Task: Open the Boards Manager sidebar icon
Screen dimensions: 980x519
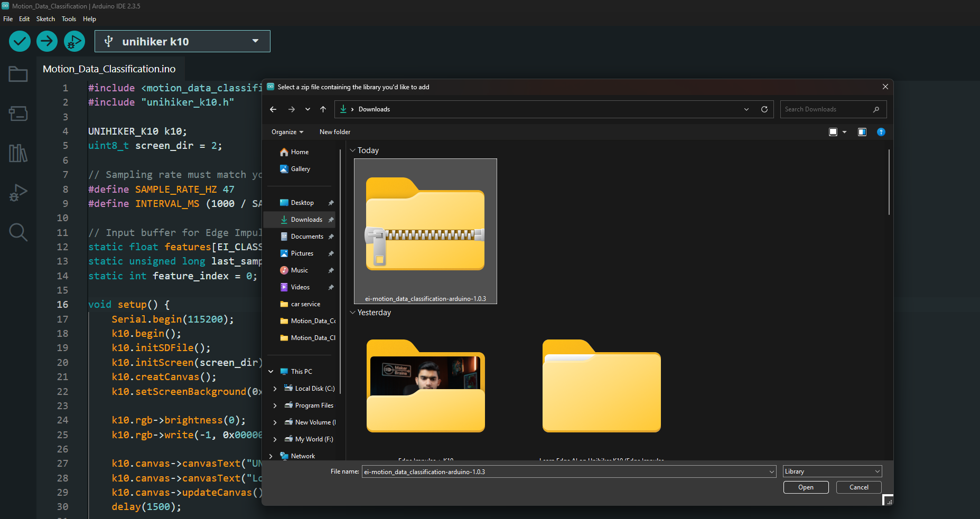Action: pos(18,114)
